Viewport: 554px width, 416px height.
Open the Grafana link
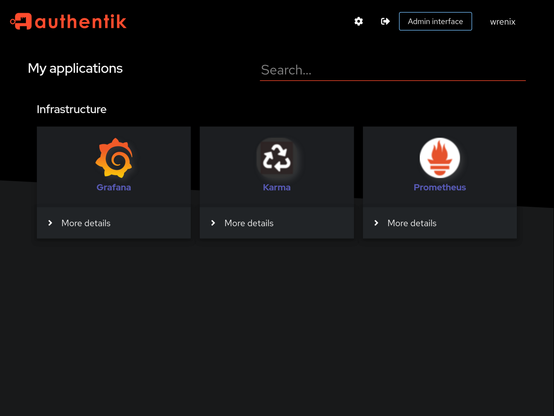click(x=114, y=187)
